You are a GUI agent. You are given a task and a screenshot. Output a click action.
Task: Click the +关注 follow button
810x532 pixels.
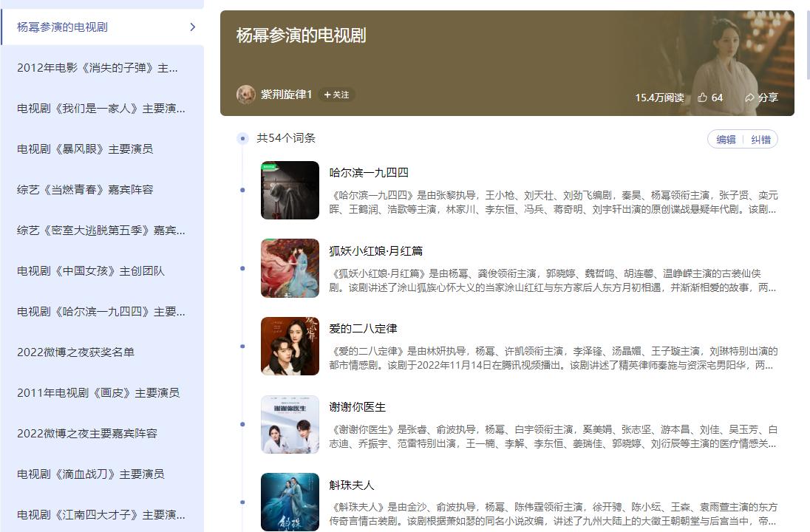tap(337, 95)
